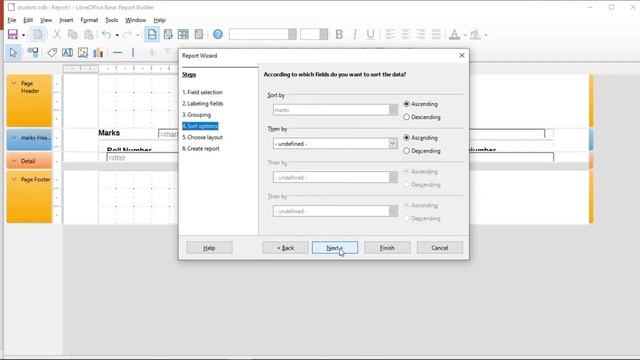The image size is (640, 360).
Task: Click the Justified alignment icon
Action: [436, 35]
